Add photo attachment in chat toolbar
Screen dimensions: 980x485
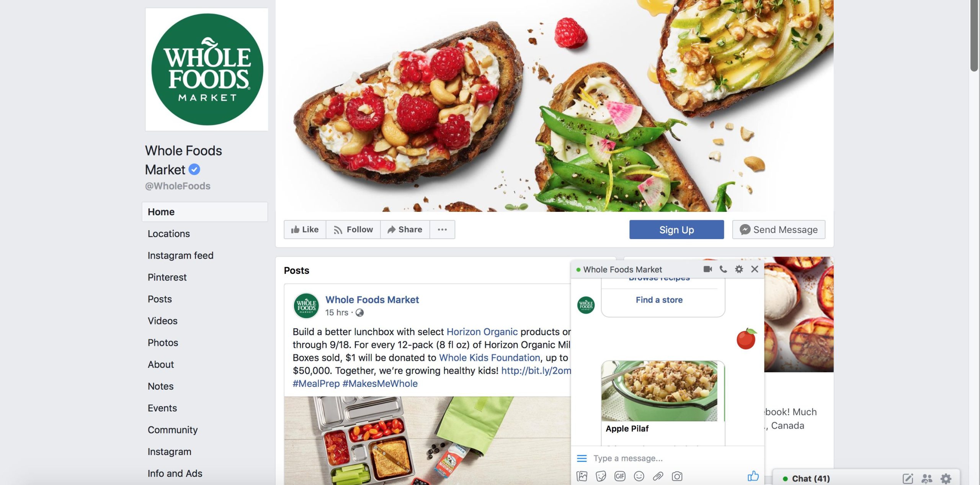[x=582, y=476]
